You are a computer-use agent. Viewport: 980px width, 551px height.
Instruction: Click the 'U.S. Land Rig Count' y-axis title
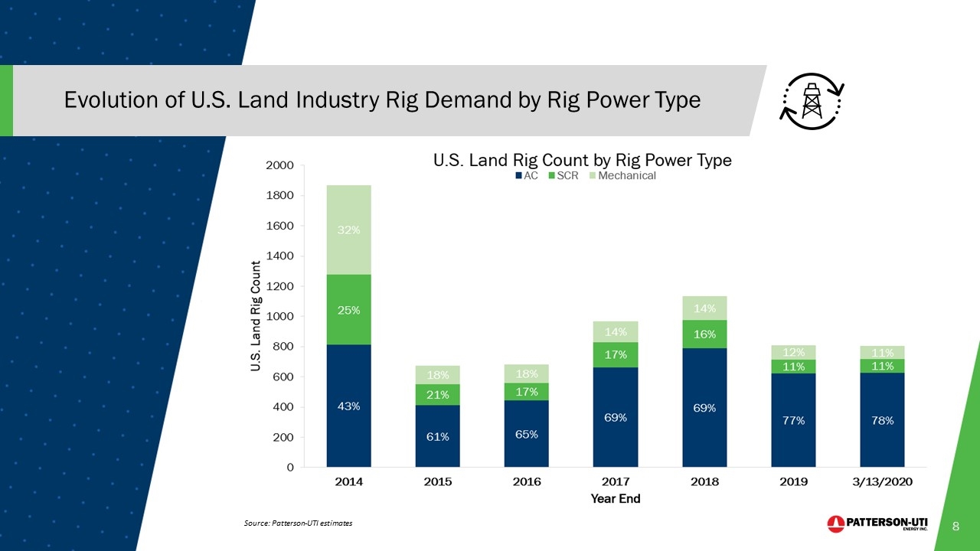pyautogui.click(x=256, y=316)
